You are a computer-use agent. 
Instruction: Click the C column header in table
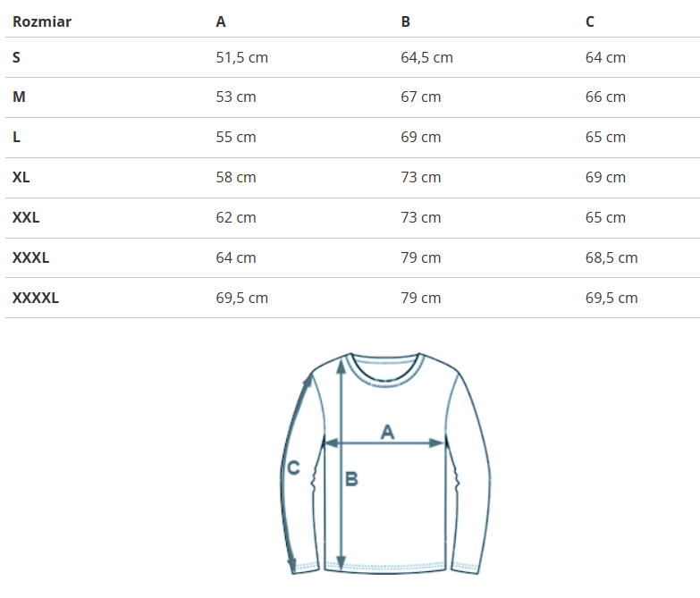[590, 21]
